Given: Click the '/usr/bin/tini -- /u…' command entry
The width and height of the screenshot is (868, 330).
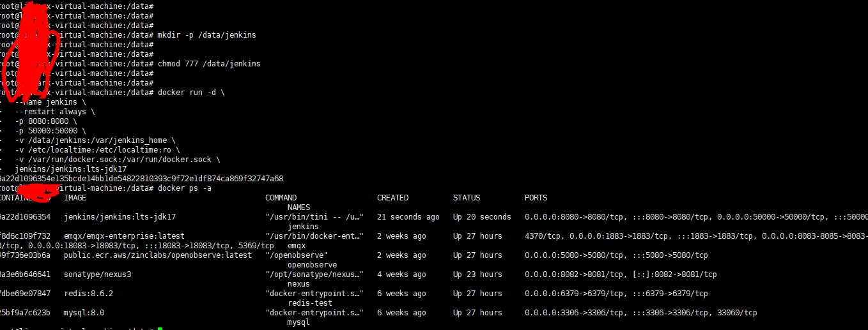Looking at the screenshot, I should 314,217.
